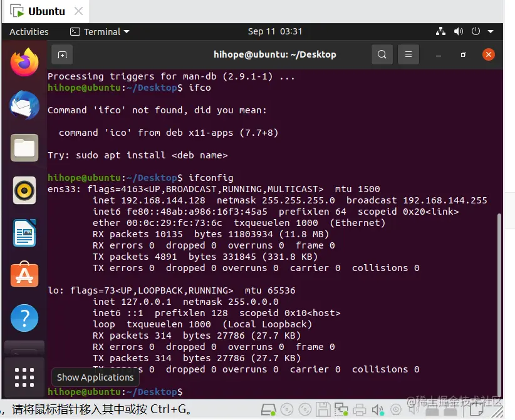
Task: Open a new terminal tab icon
Action: tap(61, 54)
